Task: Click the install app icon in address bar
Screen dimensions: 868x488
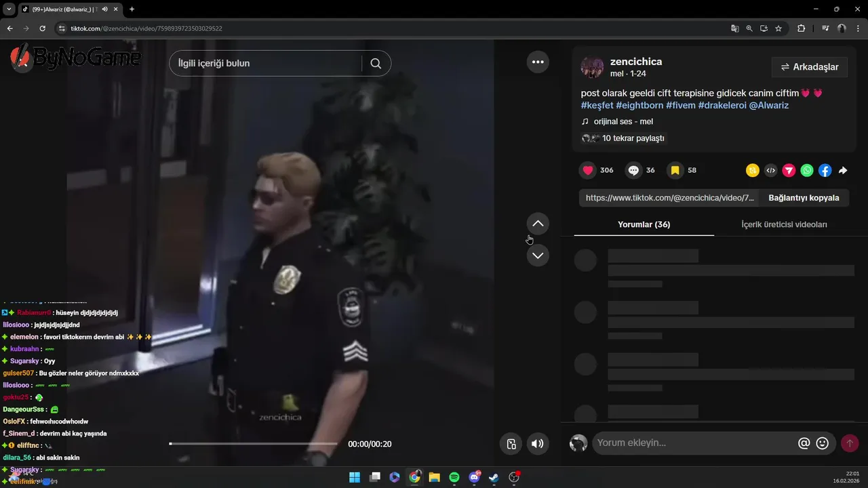Action: [764, 28]
